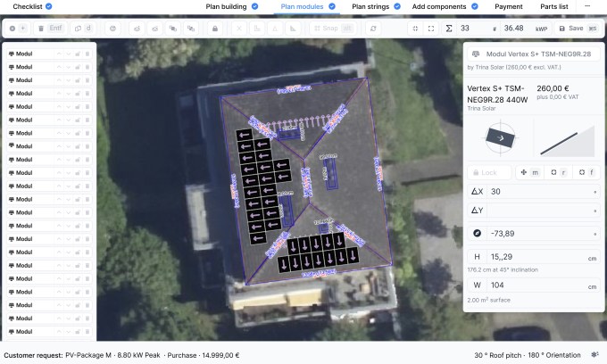Activate the move (m) tool in properties panel
The width and height of the screenshot is (607, 364).
point(529,172)
